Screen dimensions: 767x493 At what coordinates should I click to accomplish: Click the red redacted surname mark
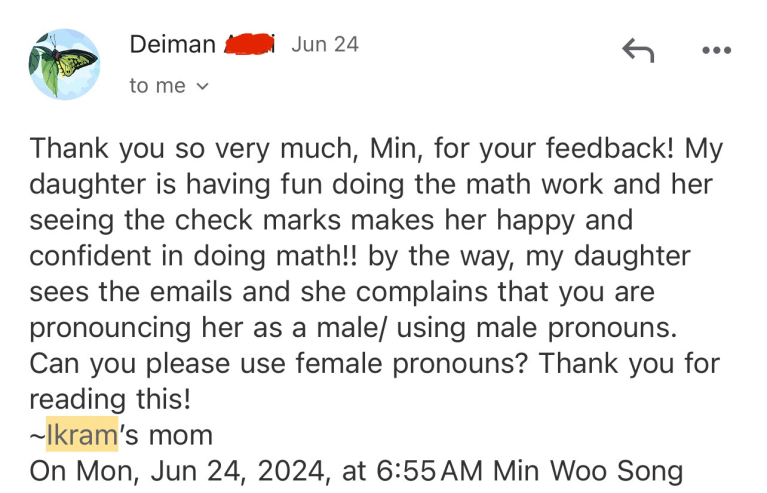(x=249, y=44)
